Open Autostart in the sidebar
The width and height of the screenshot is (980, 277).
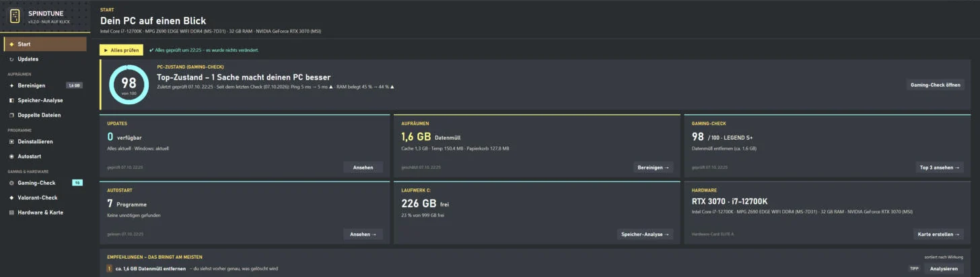44,156
